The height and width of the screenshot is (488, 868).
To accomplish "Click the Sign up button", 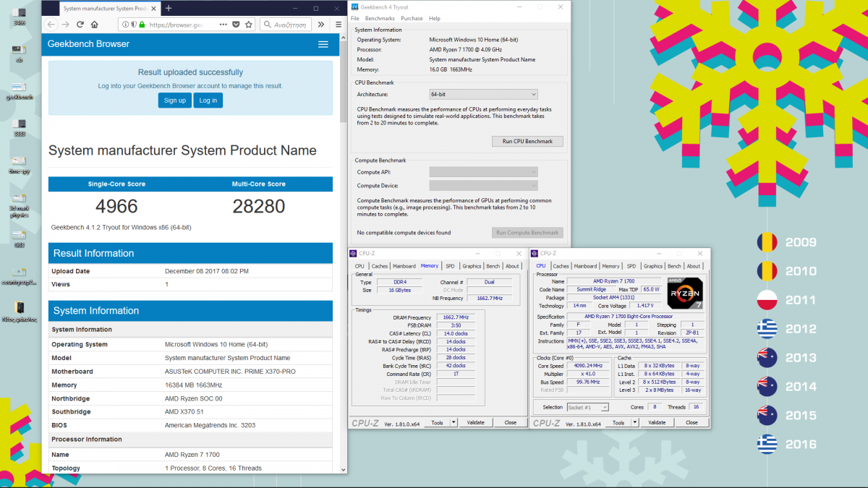I will click(x=174, y=100).
